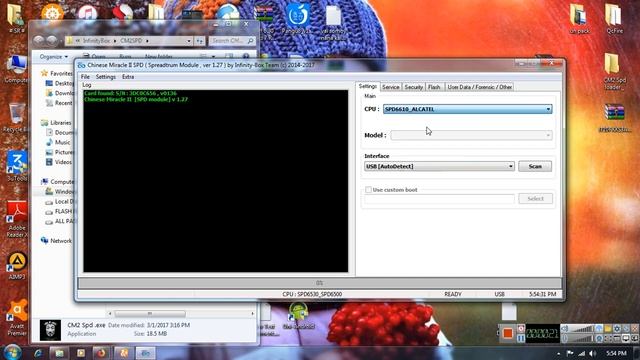The image size is (640, 360).
Task: Open the User Data / Forensic / Other tab
Action: [480, 87]
